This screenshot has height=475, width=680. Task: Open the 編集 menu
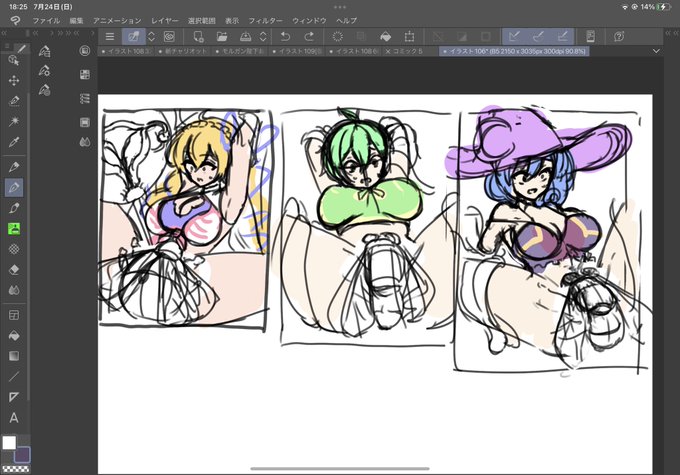(76, 20)
